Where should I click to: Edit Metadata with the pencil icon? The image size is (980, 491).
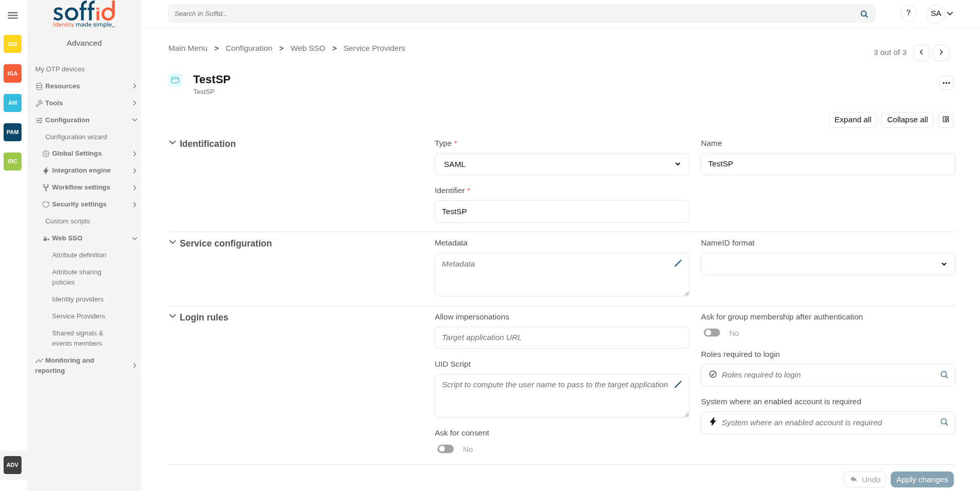point(678,263)
